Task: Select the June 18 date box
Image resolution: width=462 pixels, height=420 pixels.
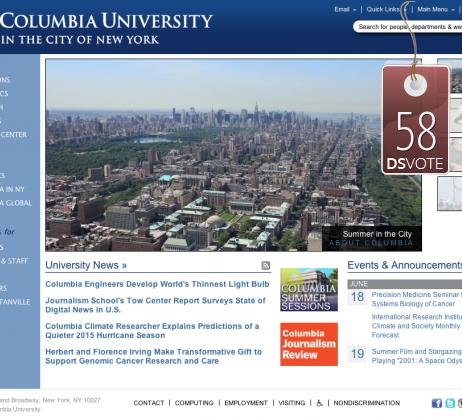Action: pyautogui.click(x=357, y=297)
